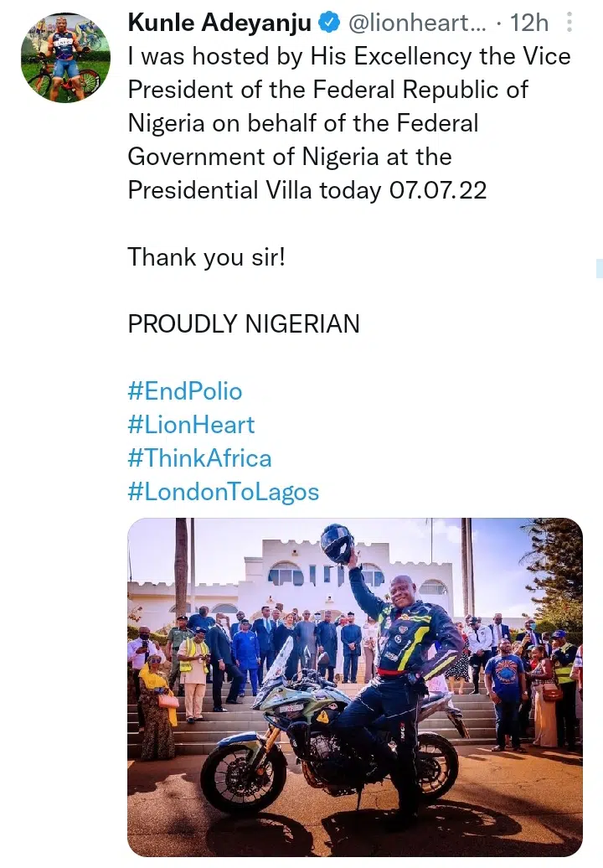This screenshot has height=868, width=603.
Task: Click the "PROUDLY NIGERIAN" text
Action: [244, 324]
